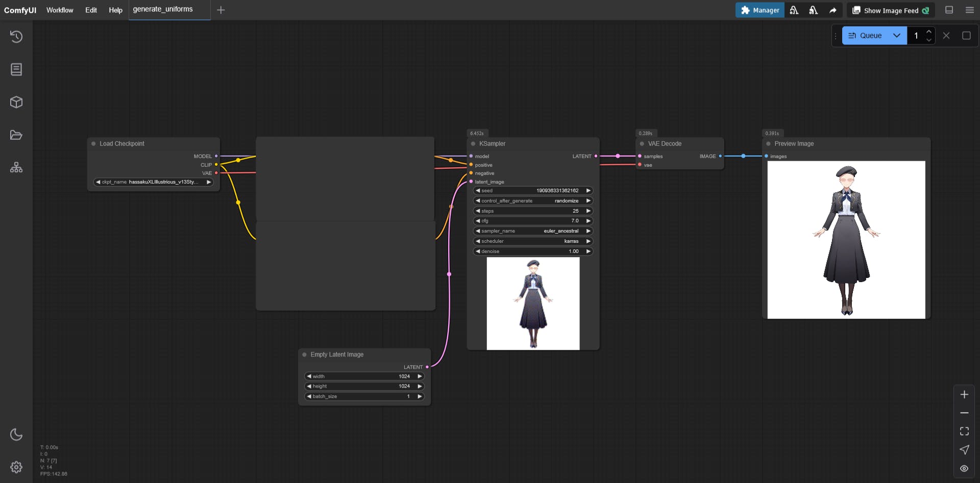Toggle the bottom panel icon
This screenshot has height=483, width=980.
click(x=949, y=10)
